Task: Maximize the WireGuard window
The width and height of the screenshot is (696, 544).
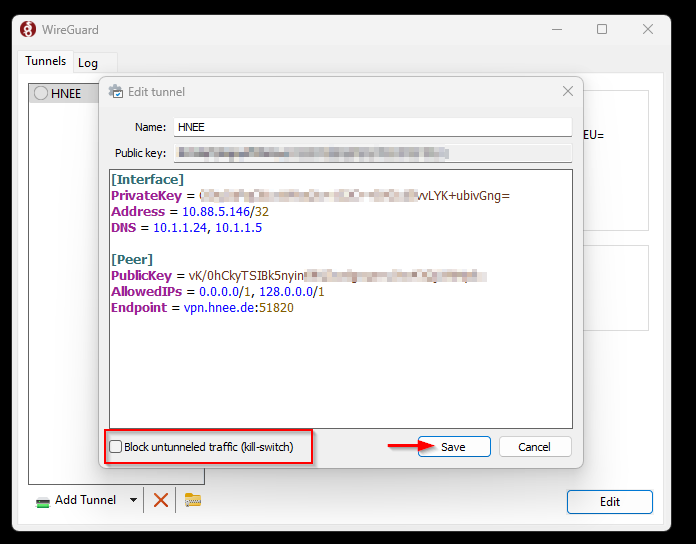Action: point(602,29)
